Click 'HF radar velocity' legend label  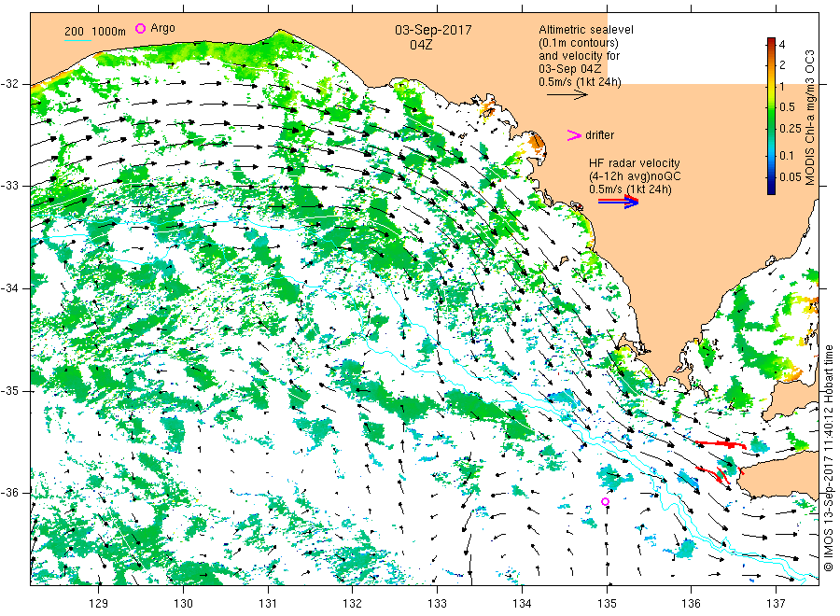pyautogui.click(x=635, y=162)
